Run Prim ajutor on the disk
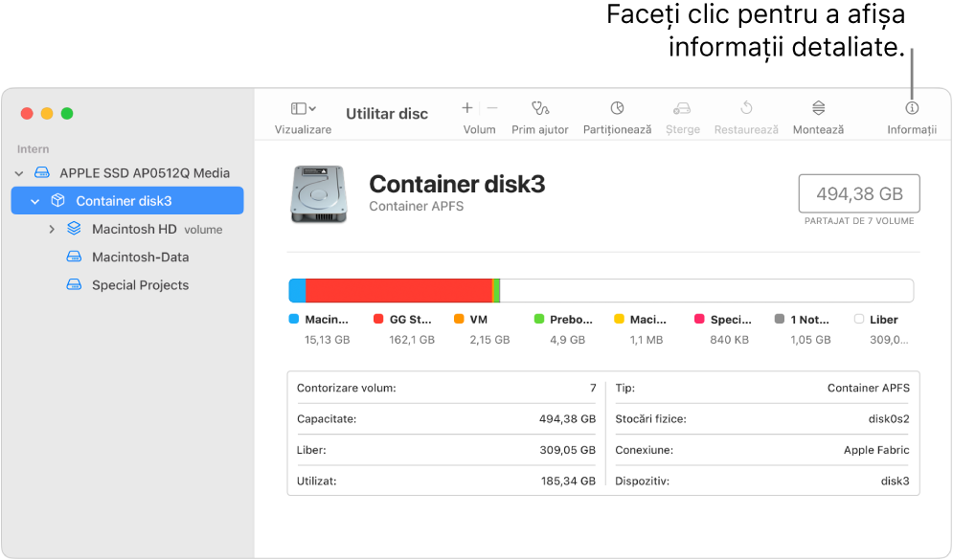This screenshot has width=953, height=560. click(539, 108)
